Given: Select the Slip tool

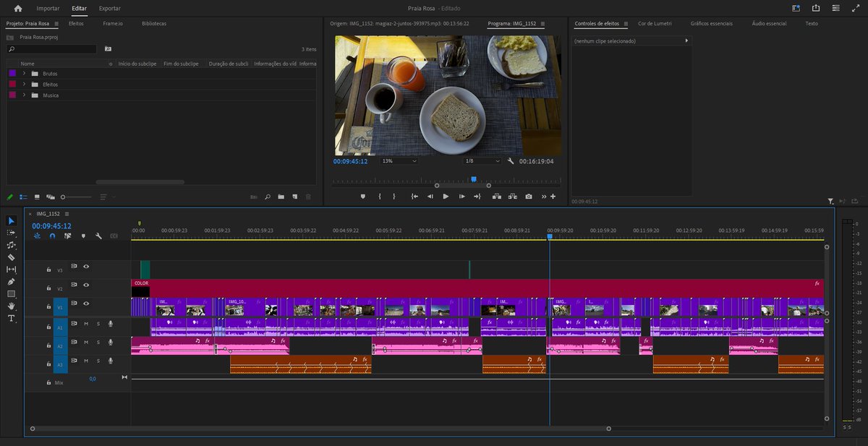Looking at the screenshot, I should pyautogui.click(x=11, y=270).
